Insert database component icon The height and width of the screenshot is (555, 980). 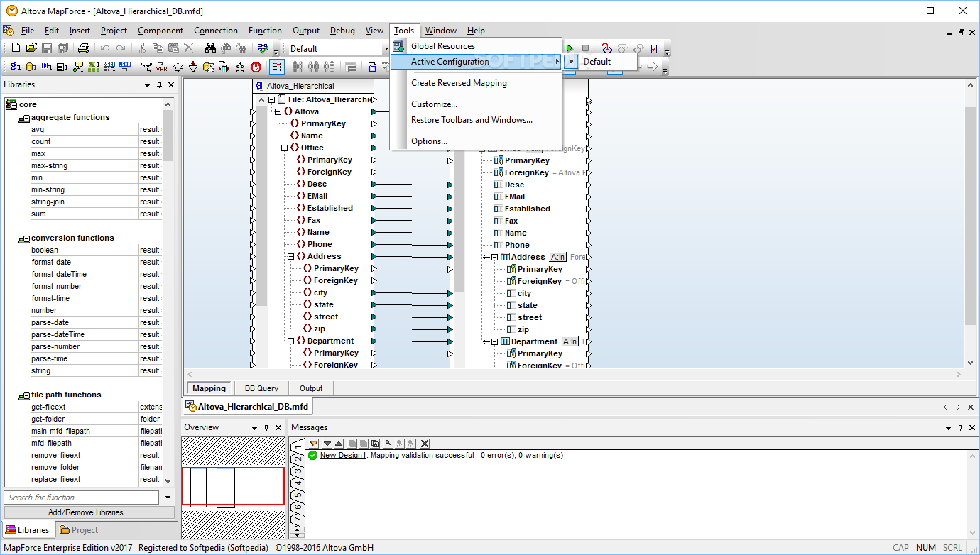(x=31, y=67)
